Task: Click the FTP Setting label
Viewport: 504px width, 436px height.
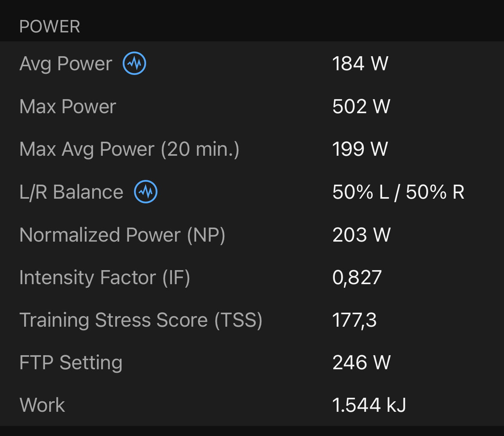Action: (71, 363)
